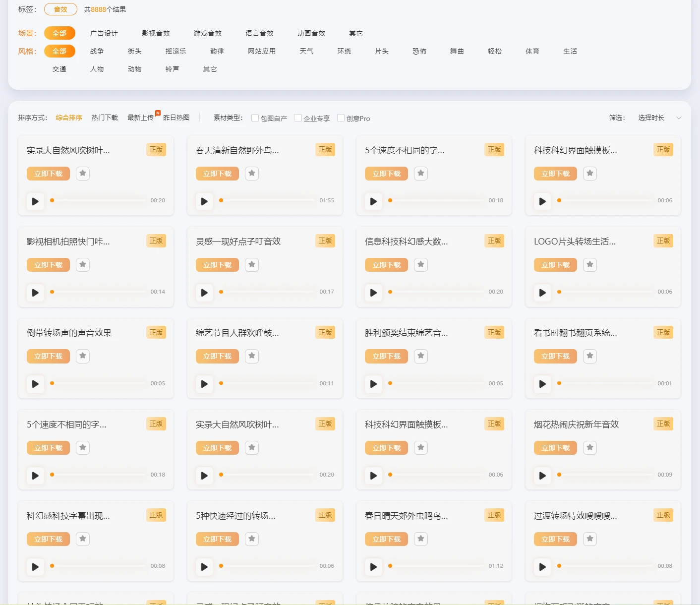Play the 信息科技科幻感大数 sound

(x=373, y=293)
